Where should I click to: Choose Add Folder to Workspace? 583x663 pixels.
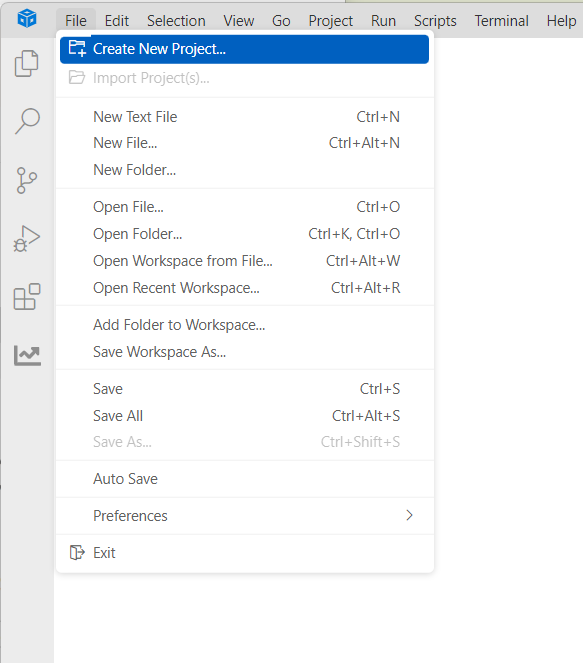click(245, 325)
